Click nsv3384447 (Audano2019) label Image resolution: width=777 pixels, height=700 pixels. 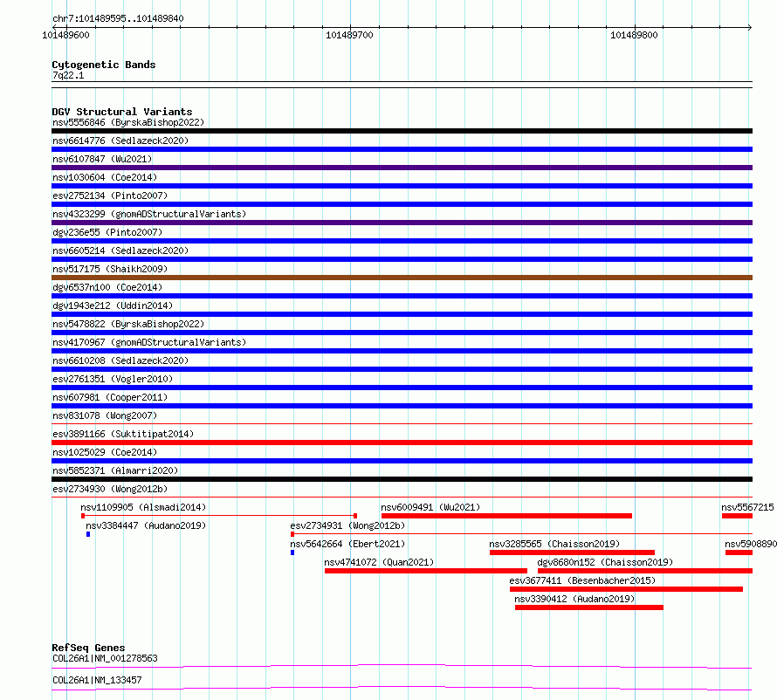pyautogui.click(x=146, y=525)
